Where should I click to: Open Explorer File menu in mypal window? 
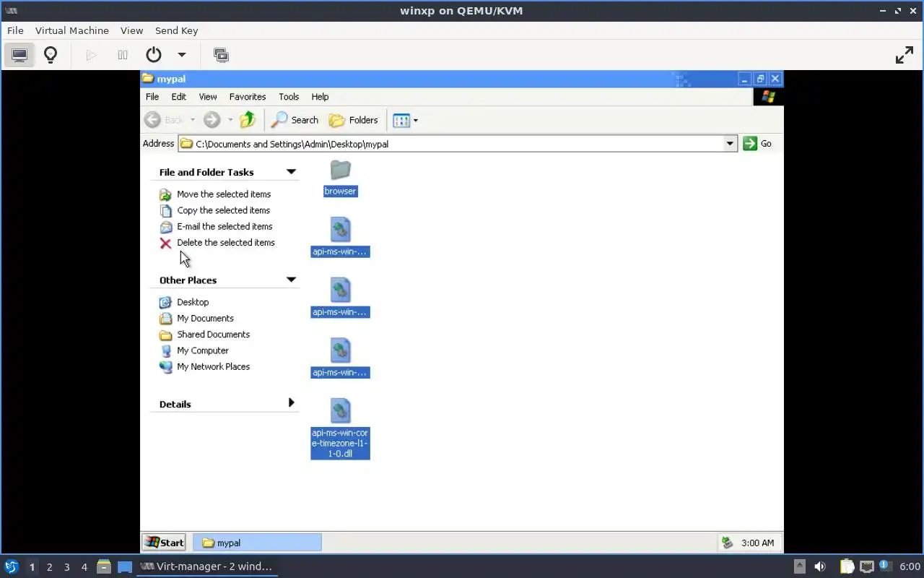point(152,97)
